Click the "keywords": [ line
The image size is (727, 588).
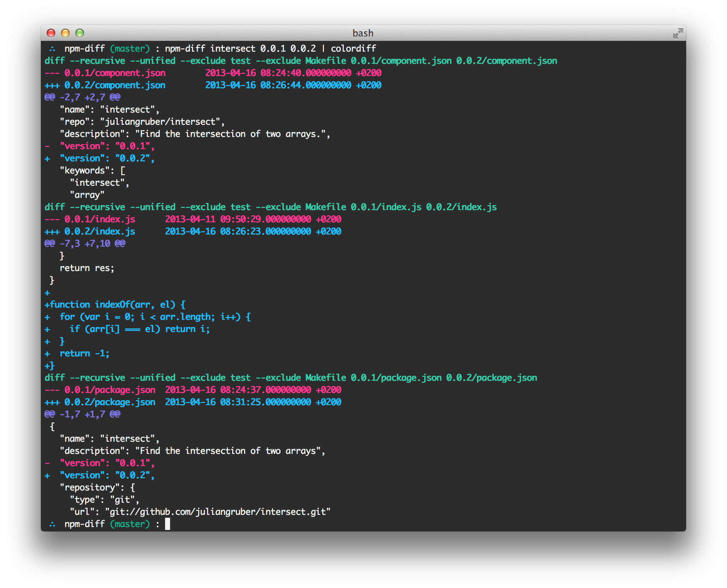(93, 170)
